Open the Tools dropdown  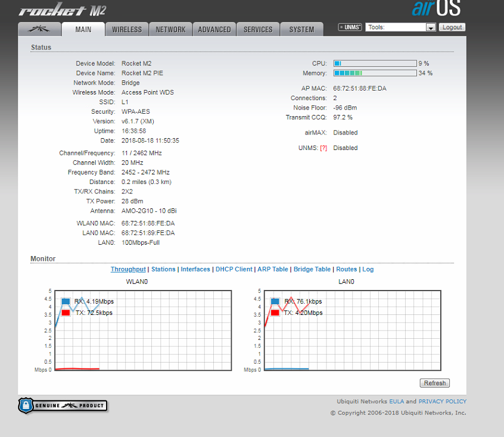(400, 27)
